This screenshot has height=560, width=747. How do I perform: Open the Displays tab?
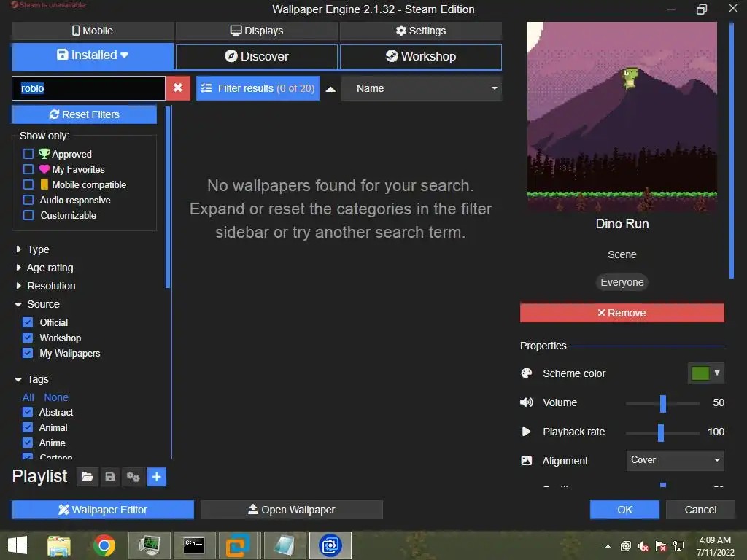tap(257, 31)
